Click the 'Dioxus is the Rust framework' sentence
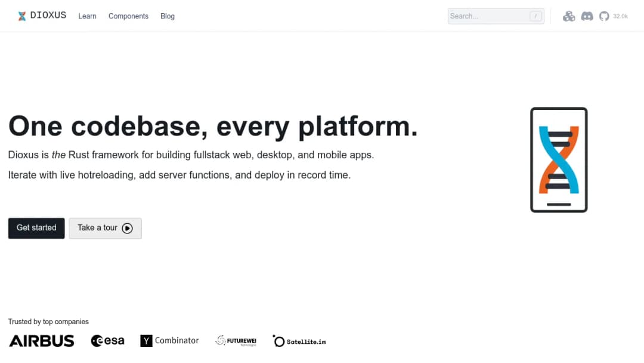The image size is (644, 363). pyautogui.click(x=191, y=155)
